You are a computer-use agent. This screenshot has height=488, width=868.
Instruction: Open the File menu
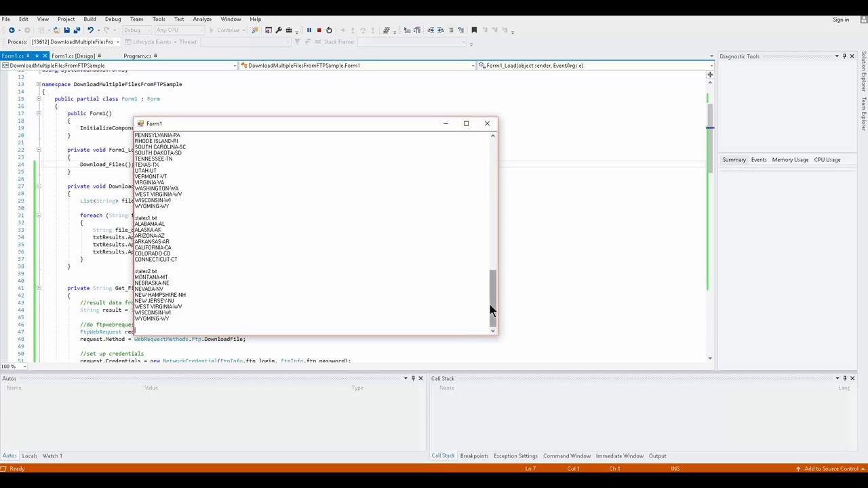click(x=5, y=19)
